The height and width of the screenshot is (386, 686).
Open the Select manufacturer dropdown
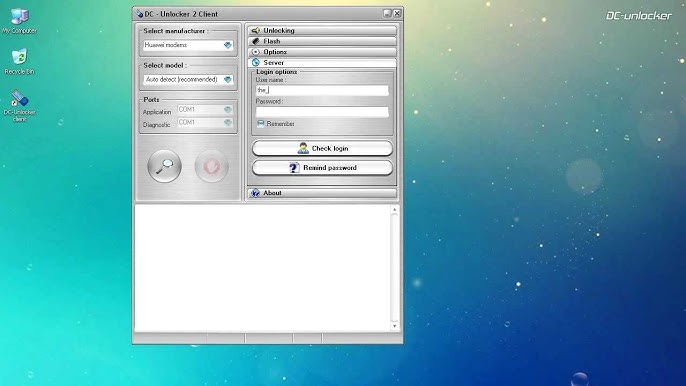[189, 45]
